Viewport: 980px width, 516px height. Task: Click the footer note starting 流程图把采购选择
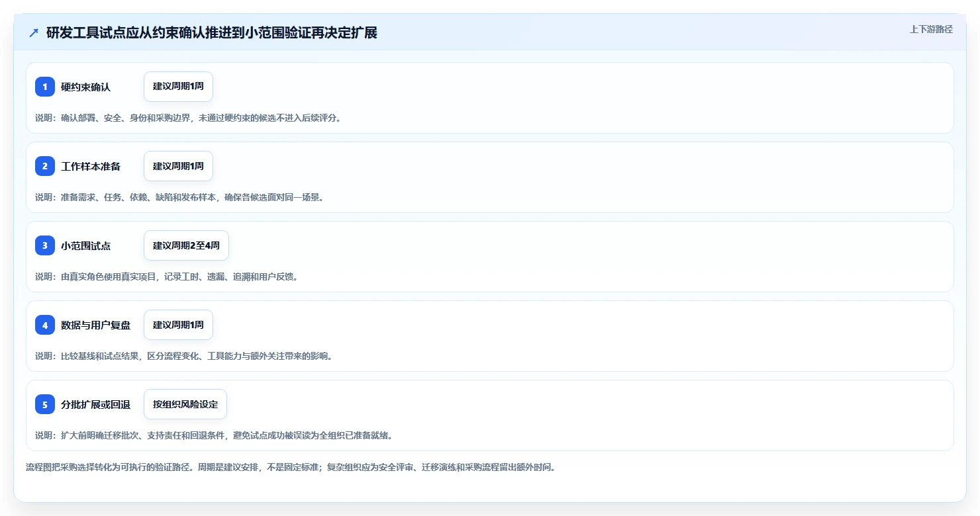pyautogui.click(x=291, y=467)
